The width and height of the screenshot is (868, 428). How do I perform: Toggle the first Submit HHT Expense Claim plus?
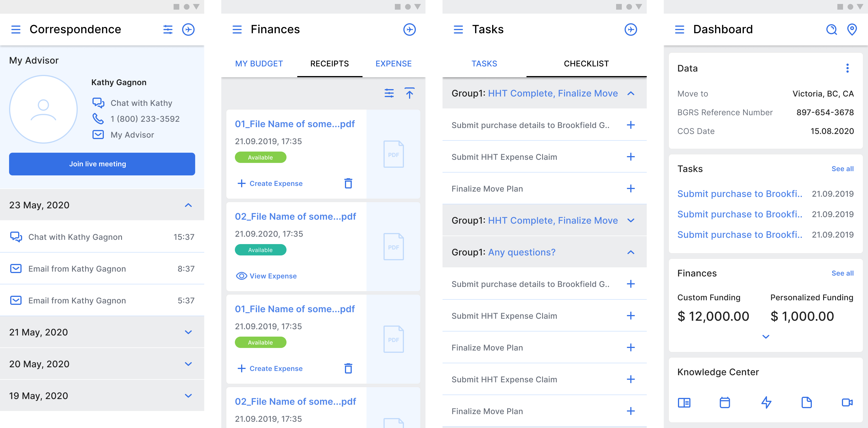coord(631,157)
